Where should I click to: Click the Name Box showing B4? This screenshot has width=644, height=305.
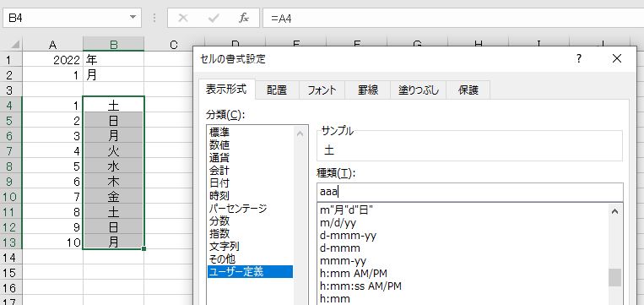[x=66, y=18]
